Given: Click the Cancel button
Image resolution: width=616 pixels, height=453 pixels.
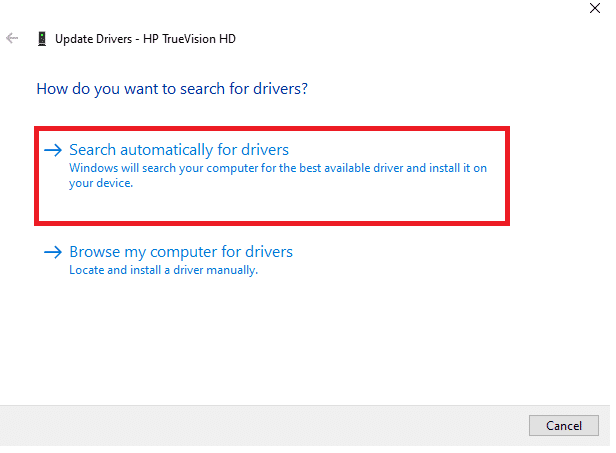Looking at the screenshot, I should (563, 425).
